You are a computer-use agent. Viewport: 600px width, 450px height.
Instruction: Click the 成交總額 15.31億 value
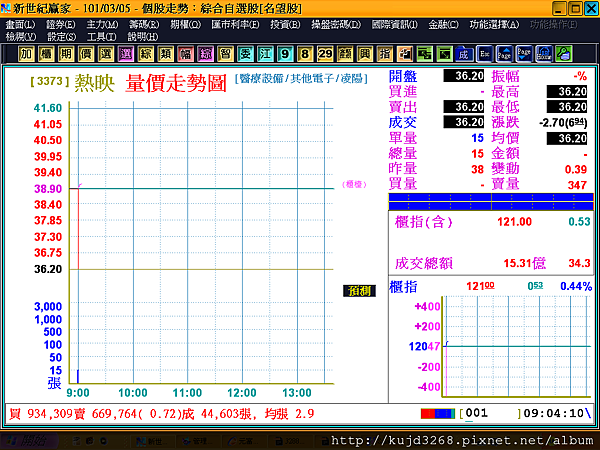pyautogui.click(x=525, y=263)
